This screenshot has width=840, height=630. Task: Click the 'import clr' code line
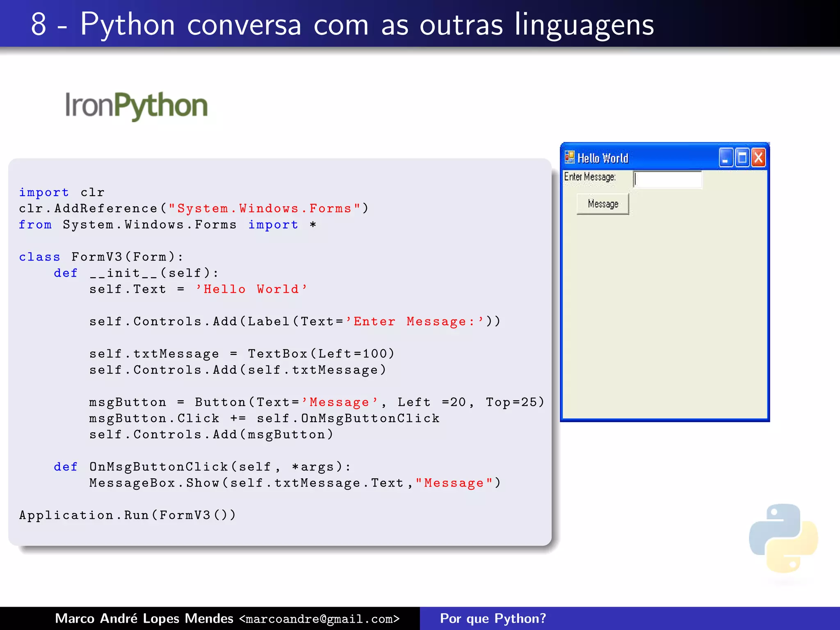click(62, 192)
